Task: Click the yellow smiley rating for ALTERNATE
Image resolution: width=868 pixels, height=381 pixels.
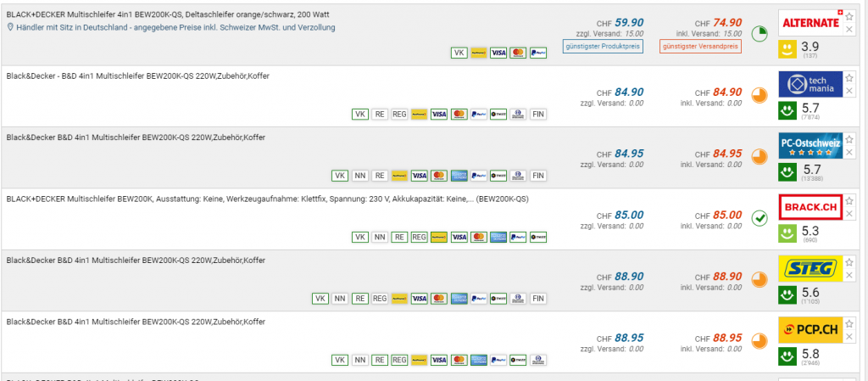Action: 787,48
